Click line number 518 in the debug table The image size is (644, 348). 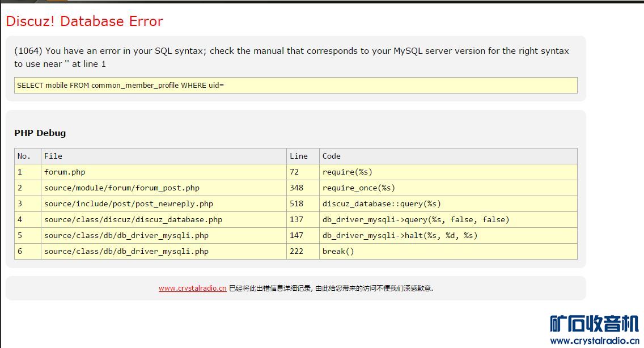pyautogui.click(x=303, y=204)
